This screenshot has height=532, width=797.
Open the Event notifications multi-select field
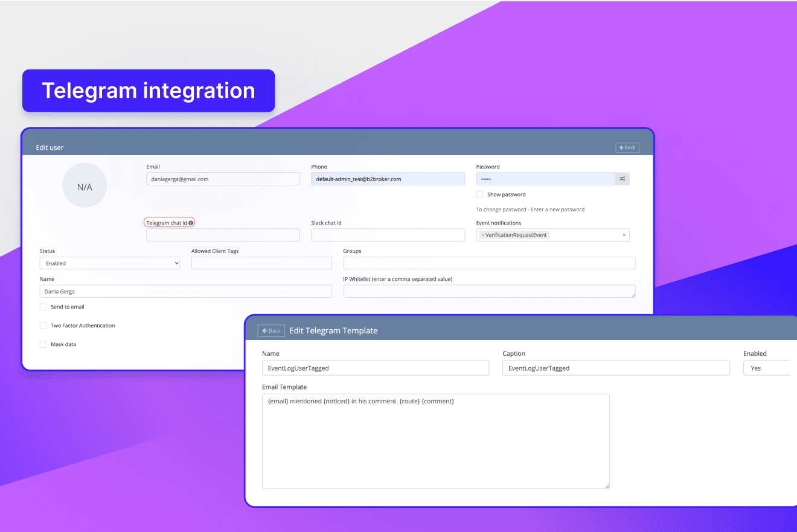point(552,235)
